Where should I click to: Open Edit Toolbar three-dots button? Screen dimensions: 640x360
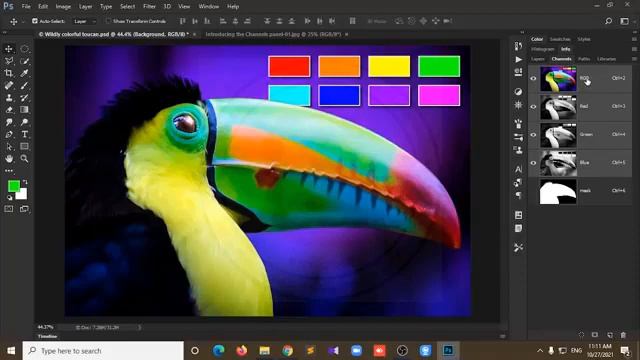point(9,171)
